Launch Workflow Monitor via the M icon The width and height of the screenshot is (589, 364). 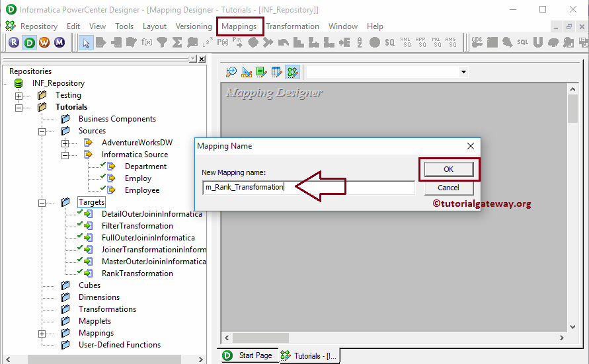coord(59,42)
